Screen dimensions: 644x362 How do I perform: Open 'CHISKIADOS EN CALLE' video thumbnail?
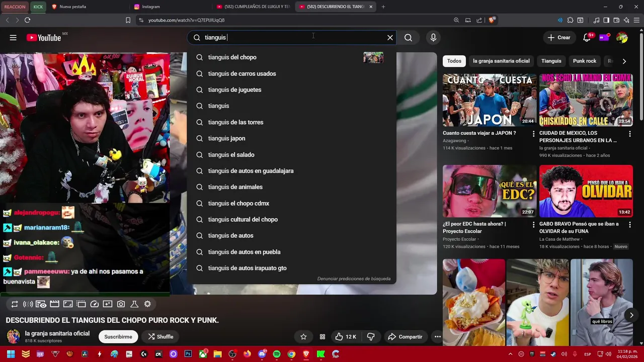(x=586, y=100)
